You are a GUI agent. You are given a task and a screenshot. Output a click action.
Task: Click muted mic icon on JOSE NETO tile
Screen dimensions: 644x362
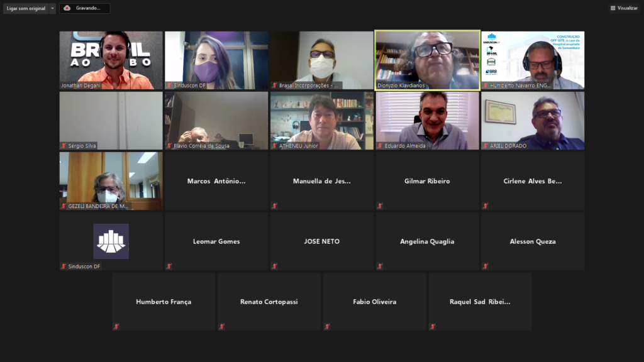[x=274, y=266]
